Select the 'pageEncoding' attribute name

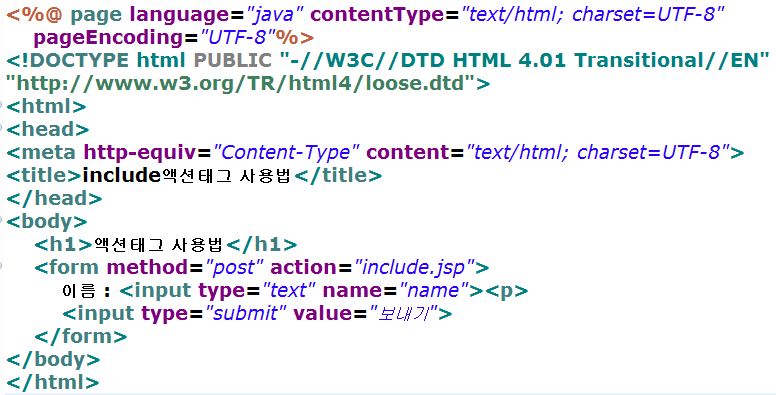108,38
